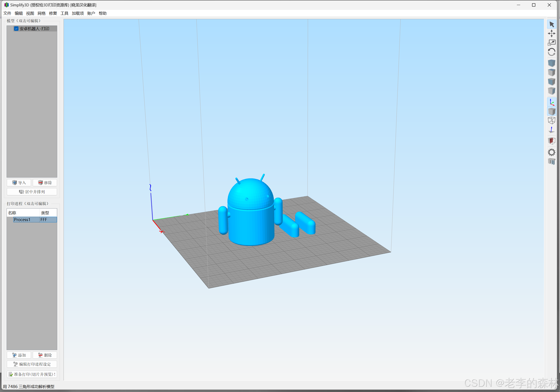The image size is (560, 392).
Task: Open the 文件 menu
Action: point(7,13)
